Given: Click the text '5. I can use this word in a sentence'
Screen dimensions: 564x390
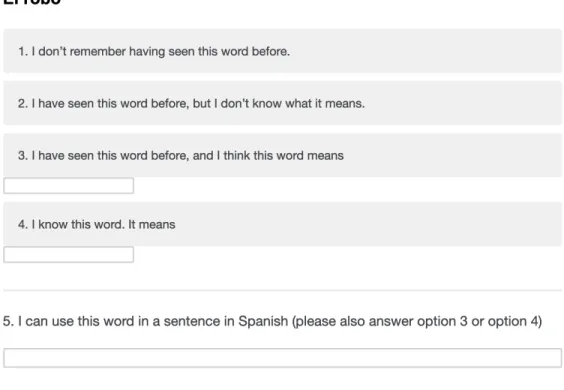Looking at the screenshot, I should point(112,321).
